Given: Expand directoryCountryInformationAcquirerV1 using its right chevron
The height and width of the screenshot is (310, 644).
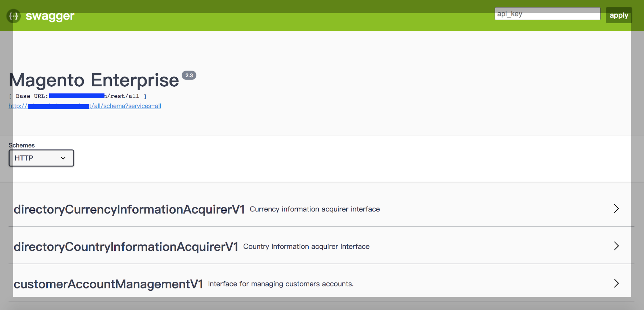Looking at the screenshot, I should 616,246.
